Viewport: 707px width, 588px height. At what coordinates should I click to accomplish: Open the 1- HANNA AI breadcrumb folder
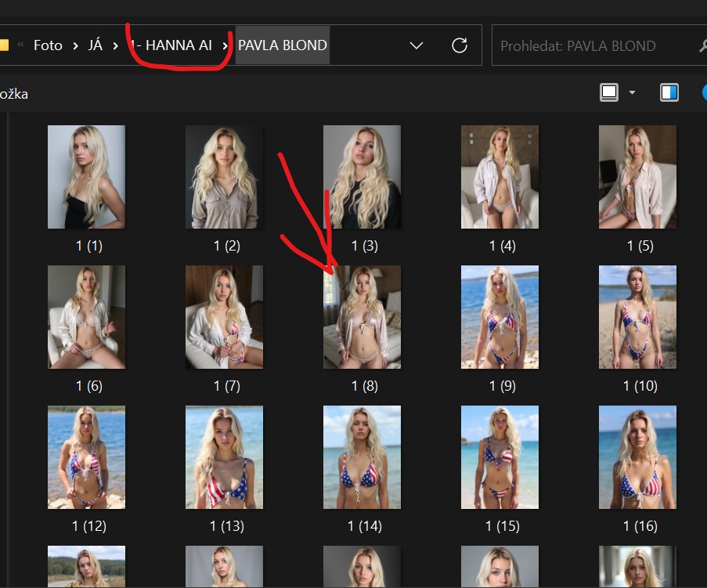pos(171,45)
